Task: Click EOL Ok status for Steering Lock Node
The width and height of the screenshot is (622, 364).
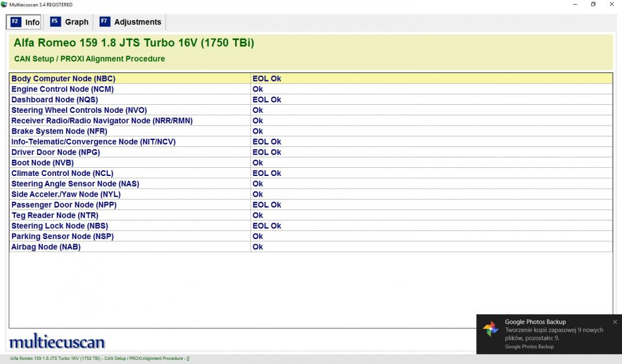Action: [266, 226]
